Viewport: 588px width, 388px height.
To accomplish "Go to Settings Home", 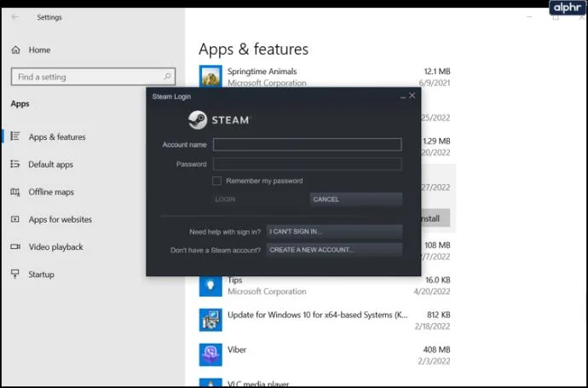I will point(39,50).
